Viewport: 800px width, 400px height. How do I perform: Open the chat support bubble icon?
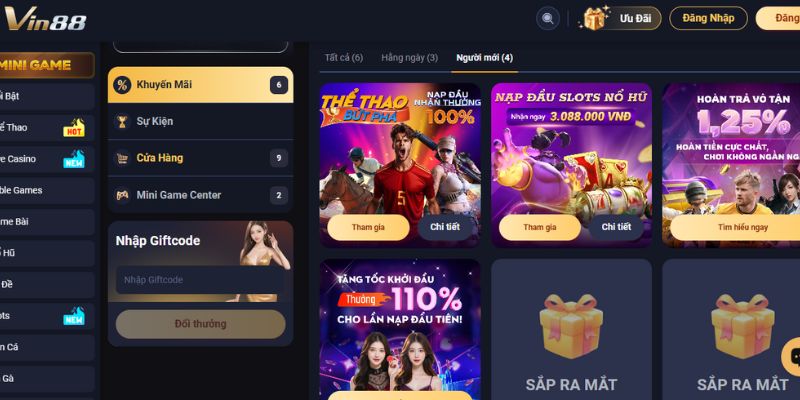(x=792, y=357)
